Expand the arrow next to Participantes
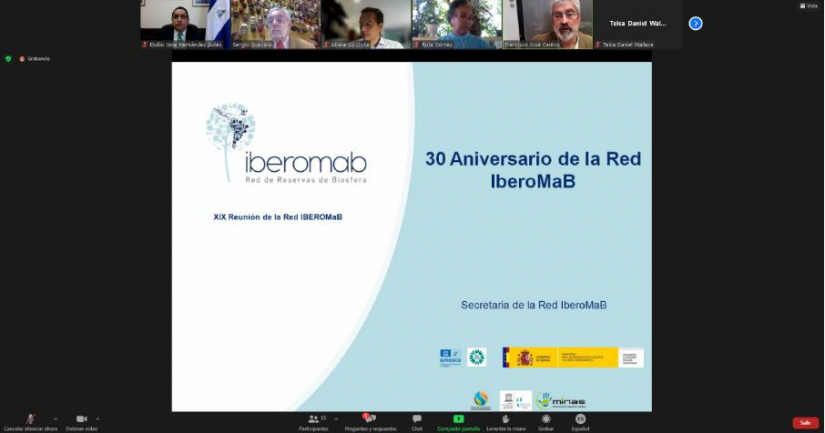Viewport: 825px width, 433px height. [x=336, y=419]
